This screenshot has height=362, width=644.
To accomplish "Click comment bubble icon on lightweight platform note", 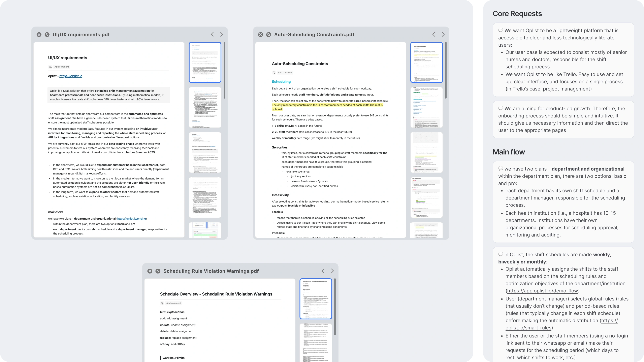I will 501,30.
